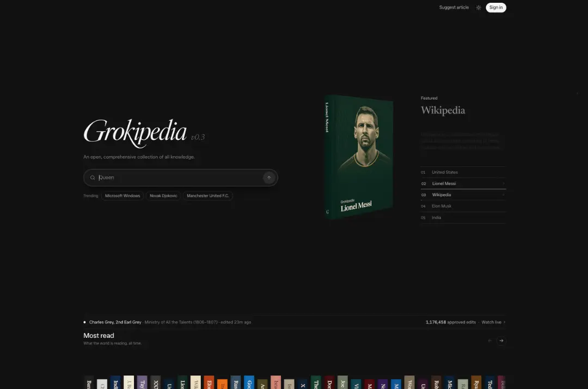
Task: Click the Sign in button
Action: [x=496, y=8]
